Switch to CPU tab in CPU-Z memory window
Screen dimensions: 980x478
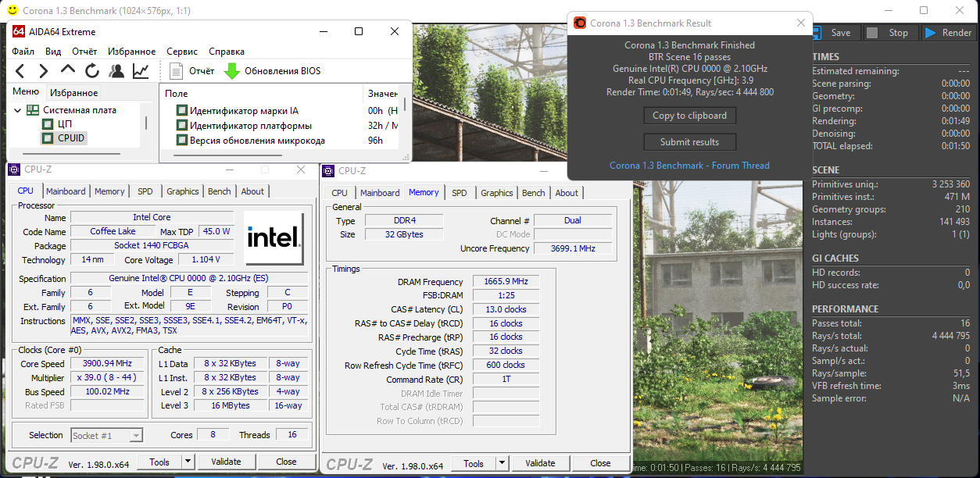(339, 193)
